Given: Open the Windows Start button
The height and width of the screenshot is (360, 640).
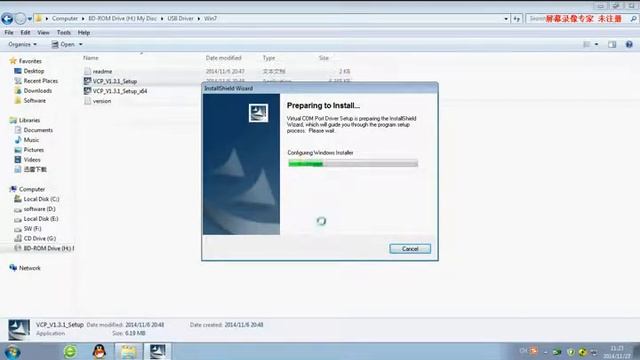Looking at the screenshot, I should [12, 351].
